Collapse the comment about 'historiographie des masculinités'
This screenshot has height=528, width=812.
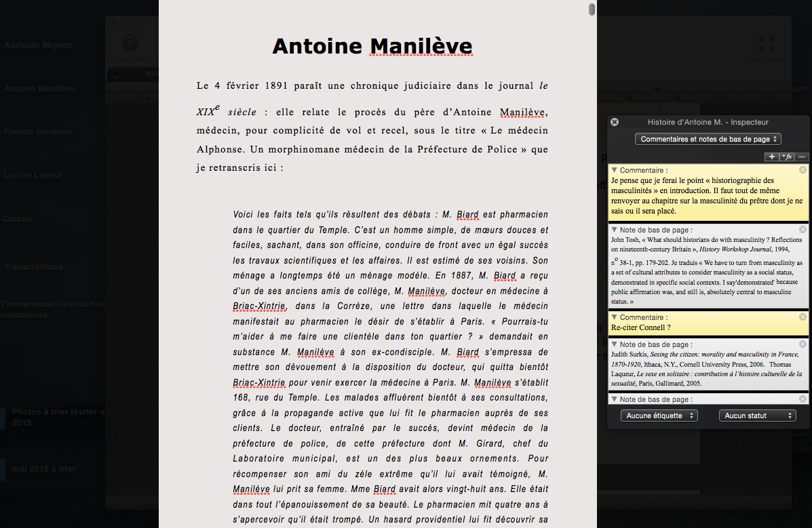[x=614, y=170]
